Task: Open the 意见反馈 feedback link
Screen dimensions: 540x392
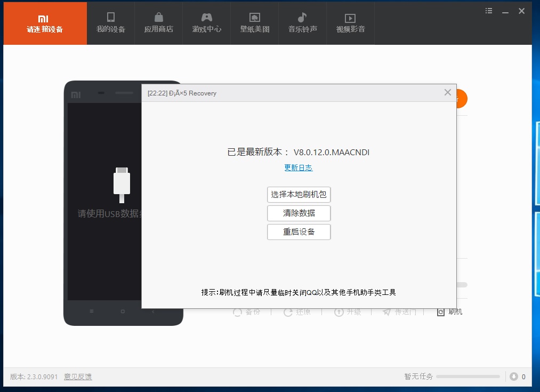Action: click(78, 377)
